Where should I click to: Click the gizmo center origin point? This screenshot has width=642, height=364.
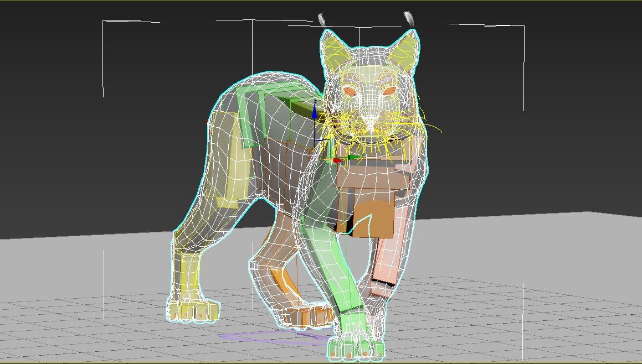325,159
